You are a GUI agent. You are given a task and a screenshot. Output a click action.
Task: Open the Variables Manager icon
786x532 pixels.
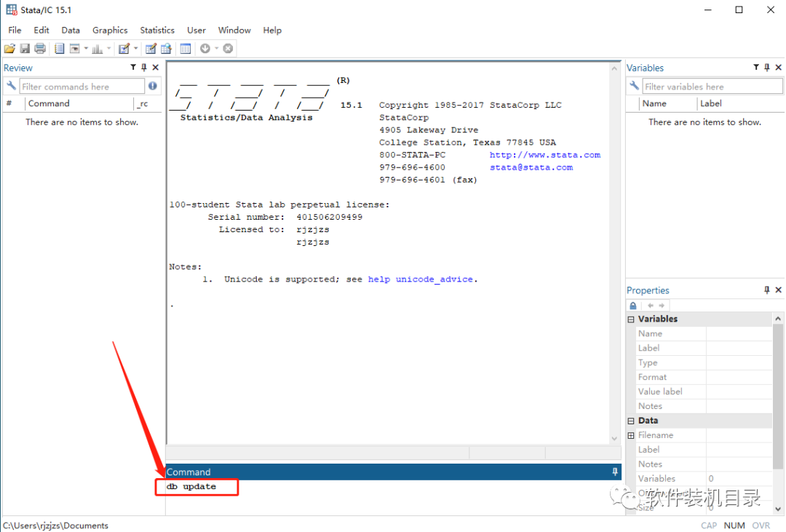(x=186, y=49)
